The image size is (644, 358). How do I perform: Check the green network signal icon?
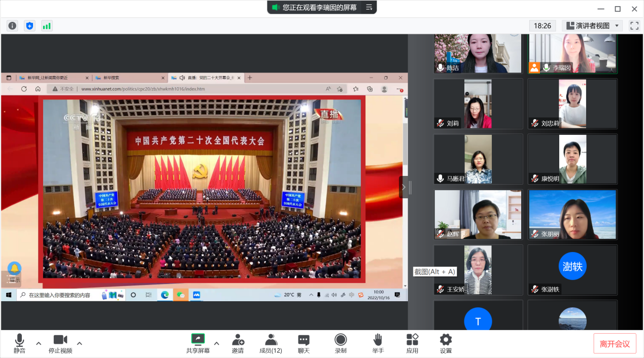[47, 26]
